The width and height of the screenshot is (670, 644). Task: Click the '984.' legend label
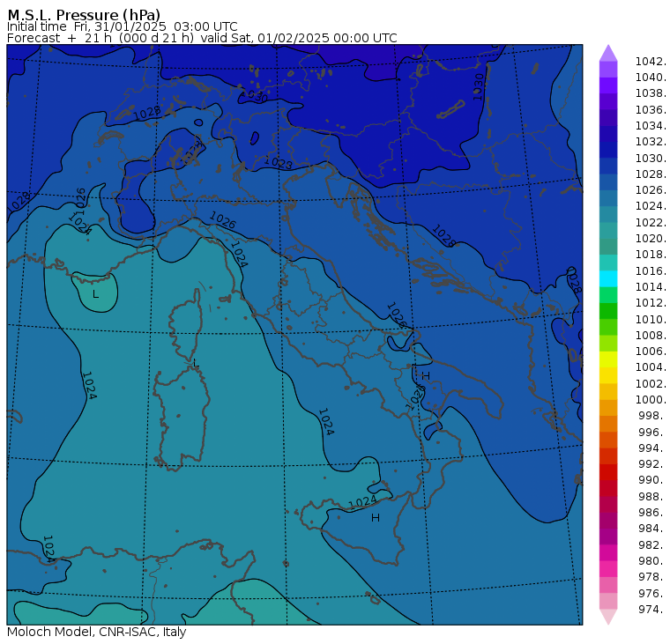[652, 529]
